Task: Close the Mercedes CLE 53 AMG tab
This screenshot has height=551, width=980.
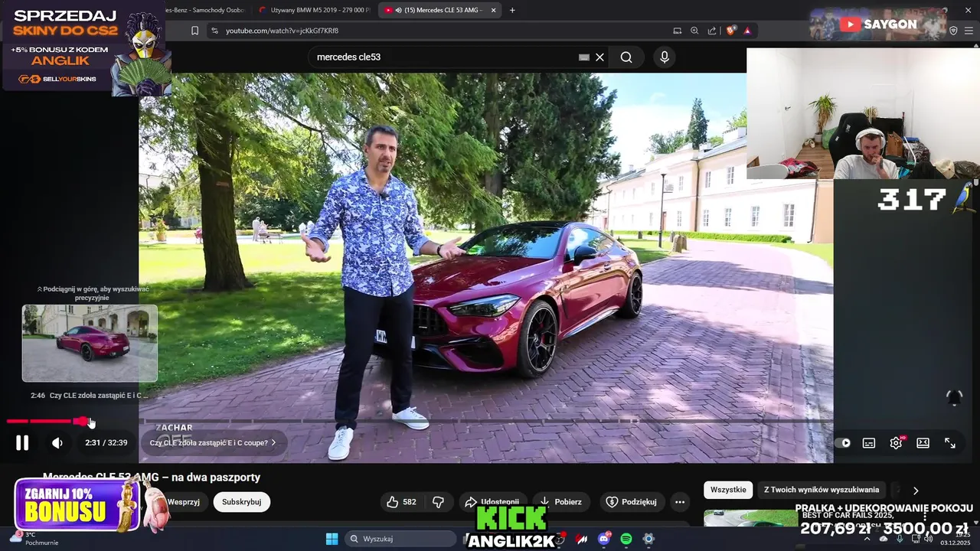Action: (494, 10)
